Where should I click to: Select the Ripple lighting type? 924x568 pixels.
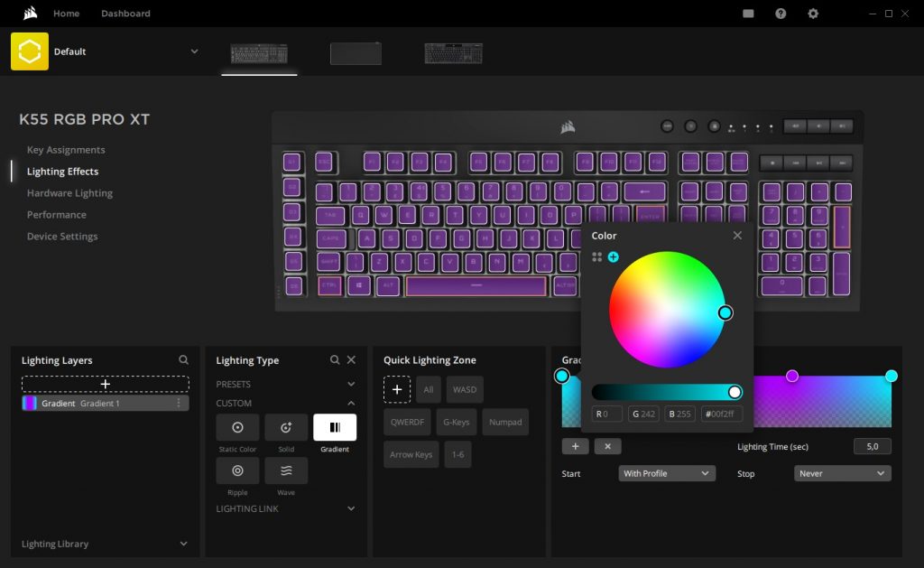237,470
